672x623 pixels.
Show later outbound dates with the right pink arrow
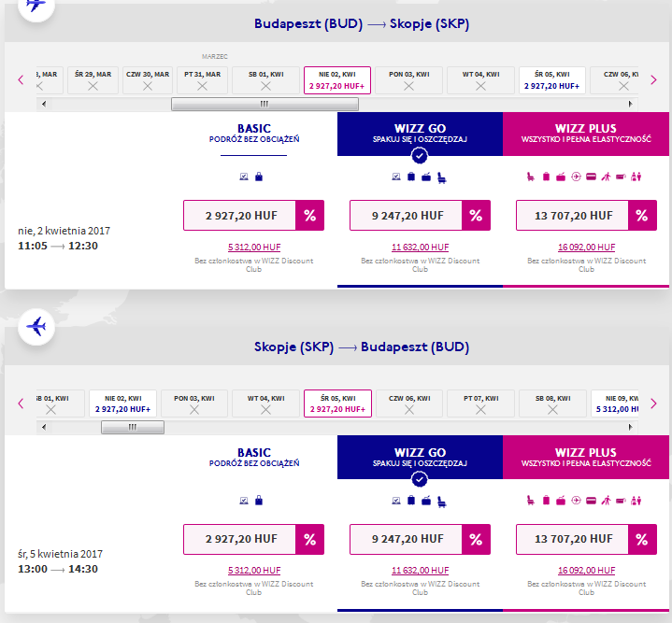(x=653, y=79)
